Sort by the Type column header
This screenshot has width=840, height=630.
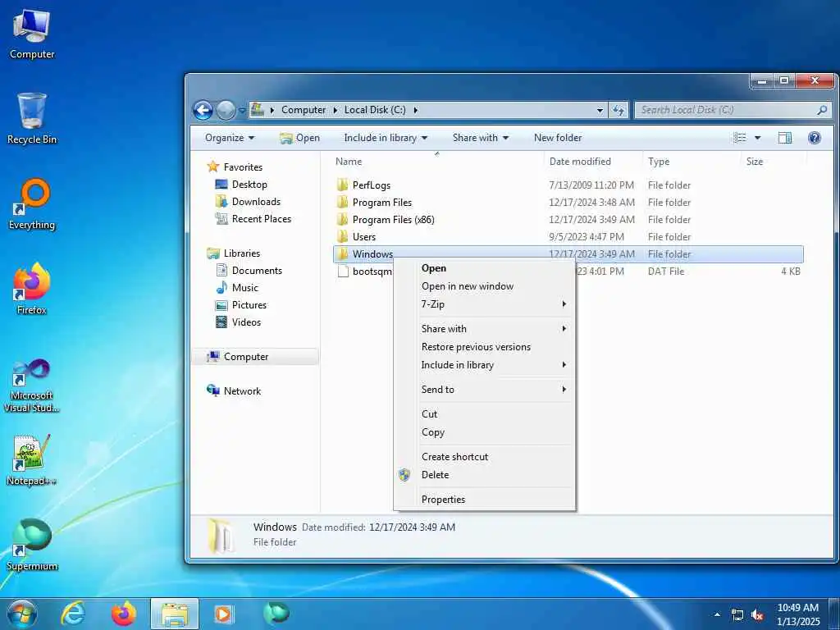point(691,162)
